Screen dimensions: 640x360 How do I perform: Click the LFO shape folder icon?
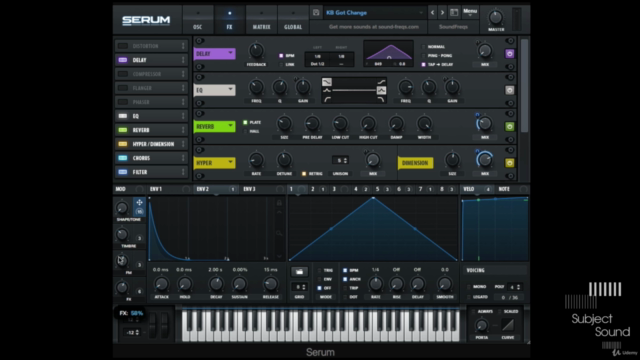tap(299, 271)
